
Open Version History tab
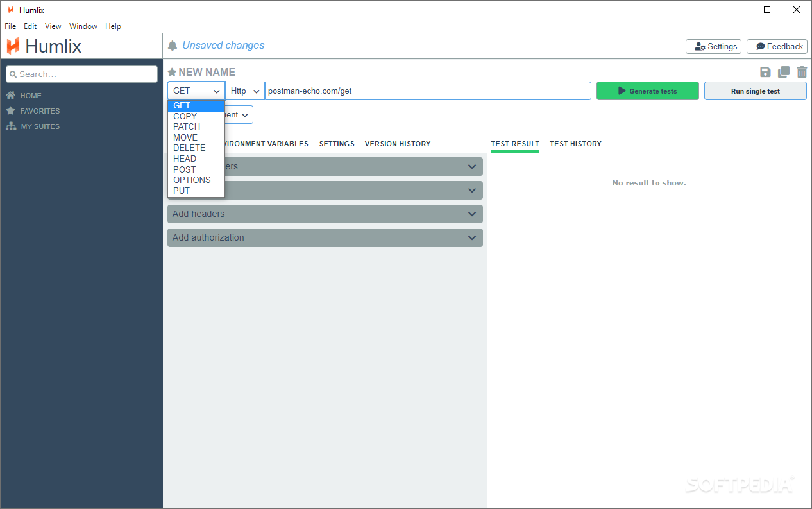click(398, 144)
